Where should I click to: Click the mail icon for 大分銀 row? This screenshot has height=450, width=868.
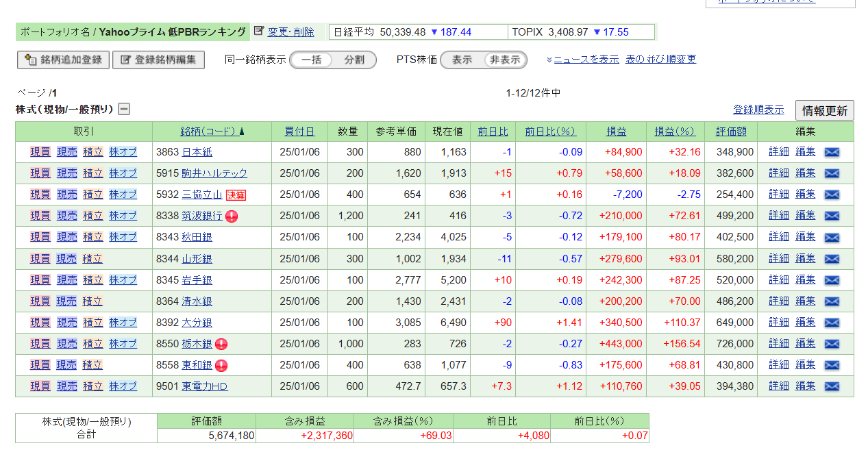(832, 323)
